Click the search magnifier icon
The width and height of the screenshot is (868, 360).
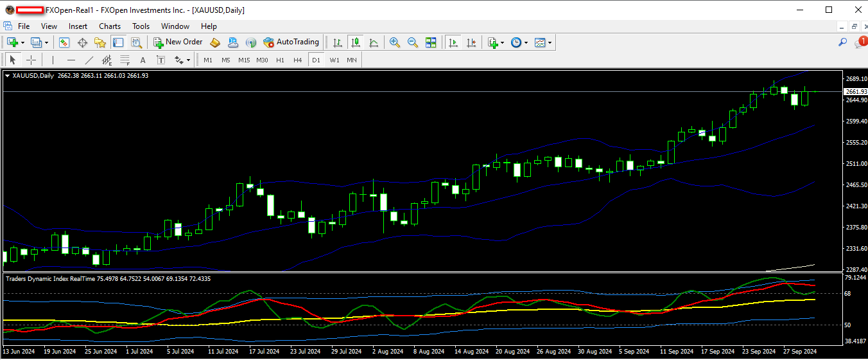842,42
